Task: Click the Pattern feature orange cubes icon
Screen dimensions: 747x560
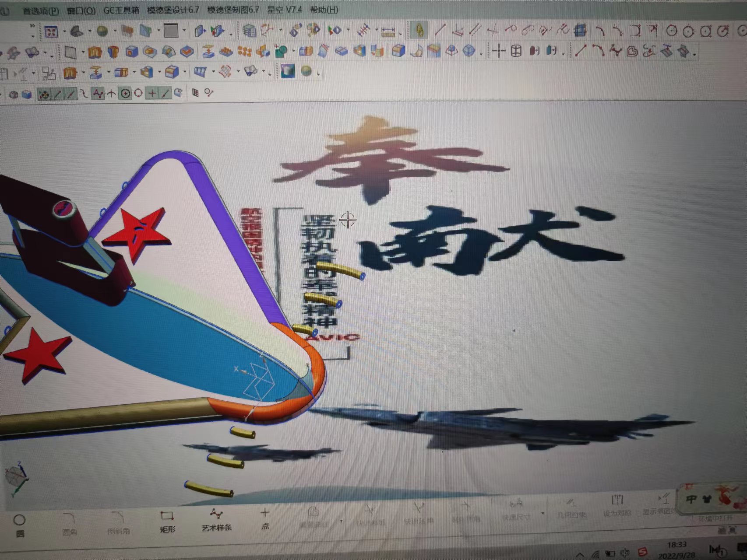Action: [244, 52]
